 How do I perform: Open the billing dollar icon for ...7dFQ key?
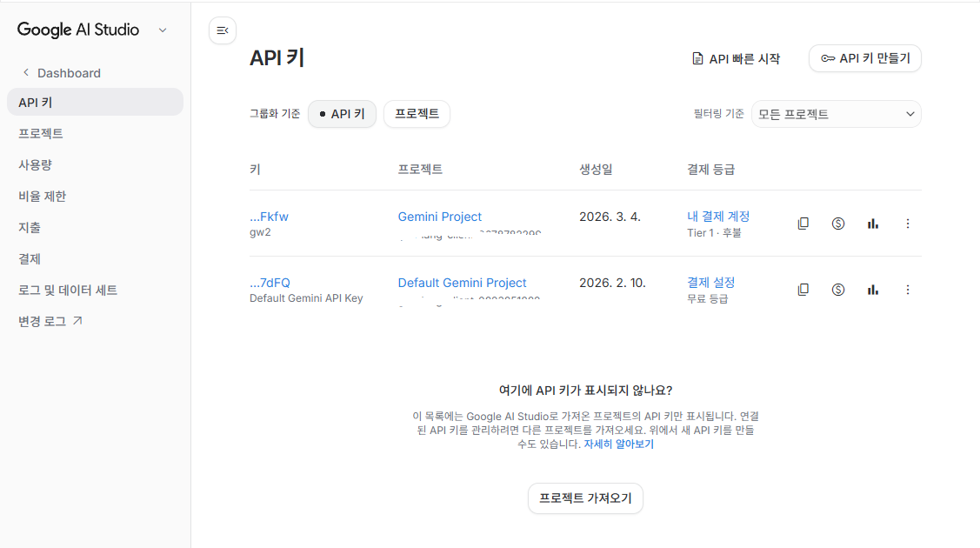837,289
